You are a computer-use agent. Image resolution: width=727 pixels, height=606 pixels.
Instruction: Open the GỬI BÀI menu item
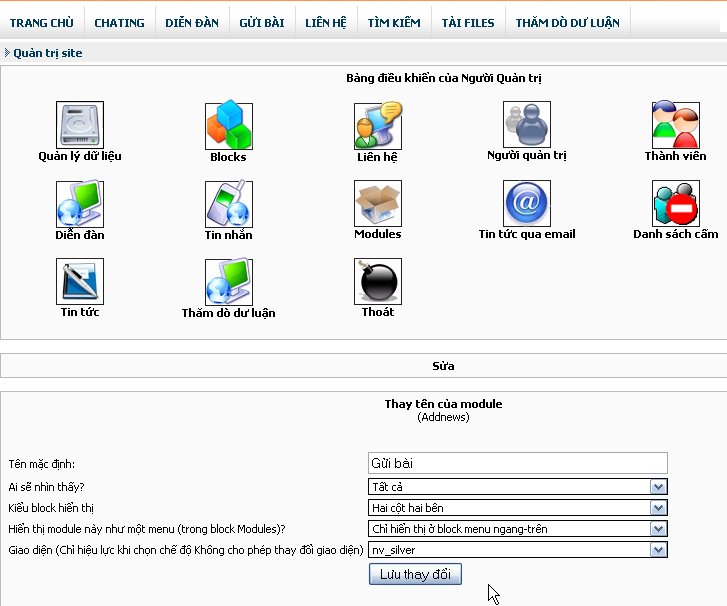tap(262, 23)
